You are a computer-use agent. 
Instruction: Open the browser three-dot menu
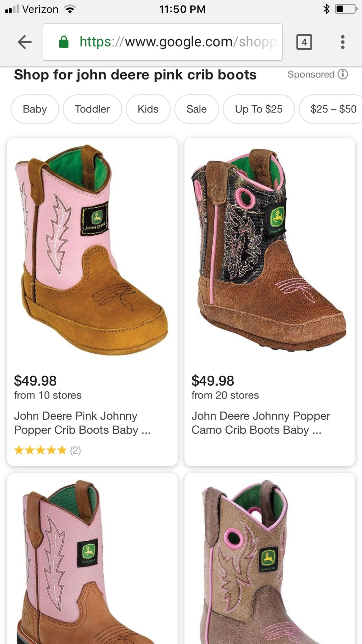coord(342,42)
